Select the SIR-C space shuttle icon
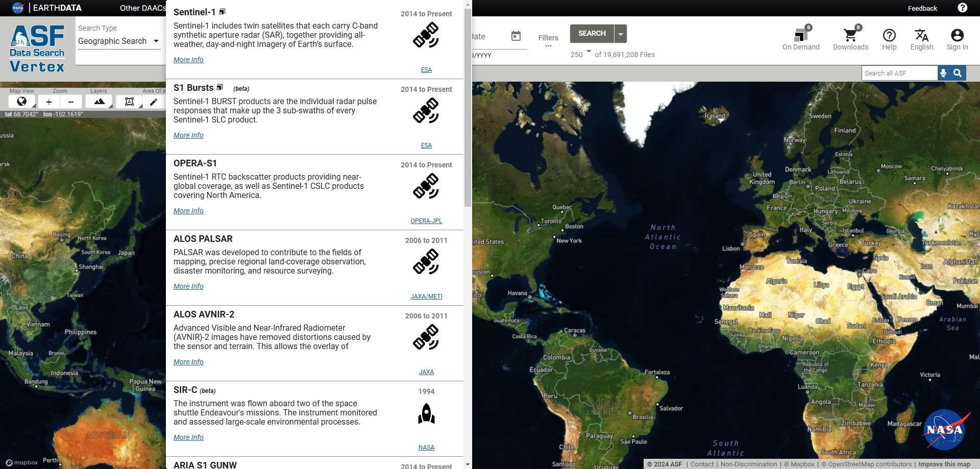 [x=426, y=413]
